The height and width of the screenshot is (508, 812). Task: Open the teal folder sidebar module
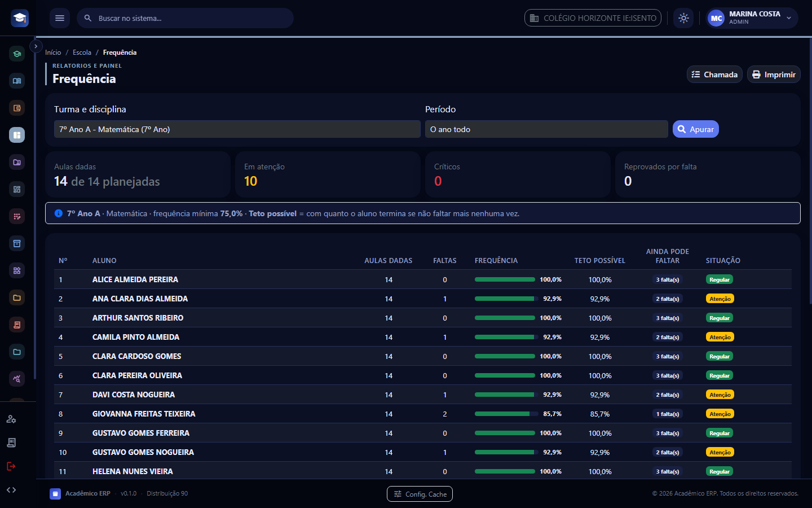pos(17,352)
